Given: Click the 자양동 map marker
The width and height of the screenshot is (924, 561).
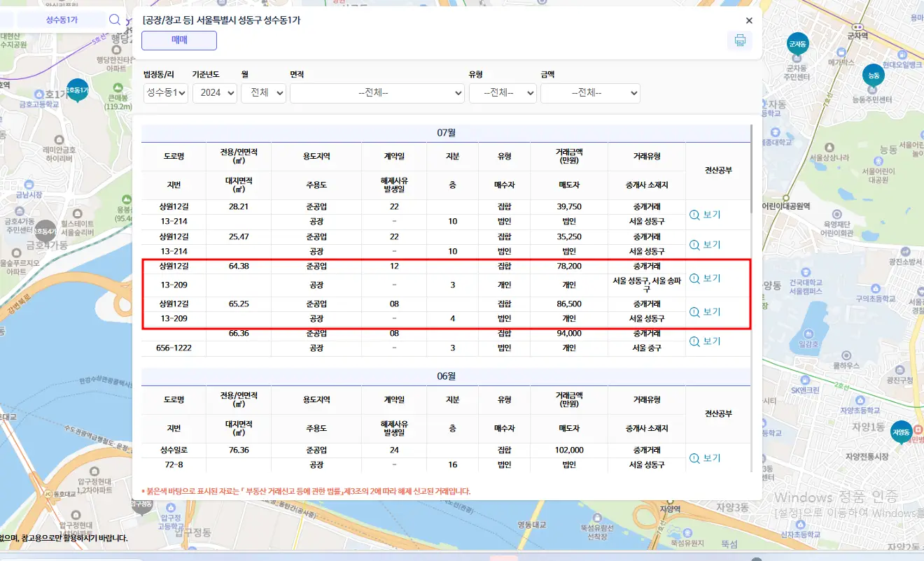Looking at the screenshot, I should point(901,434).
